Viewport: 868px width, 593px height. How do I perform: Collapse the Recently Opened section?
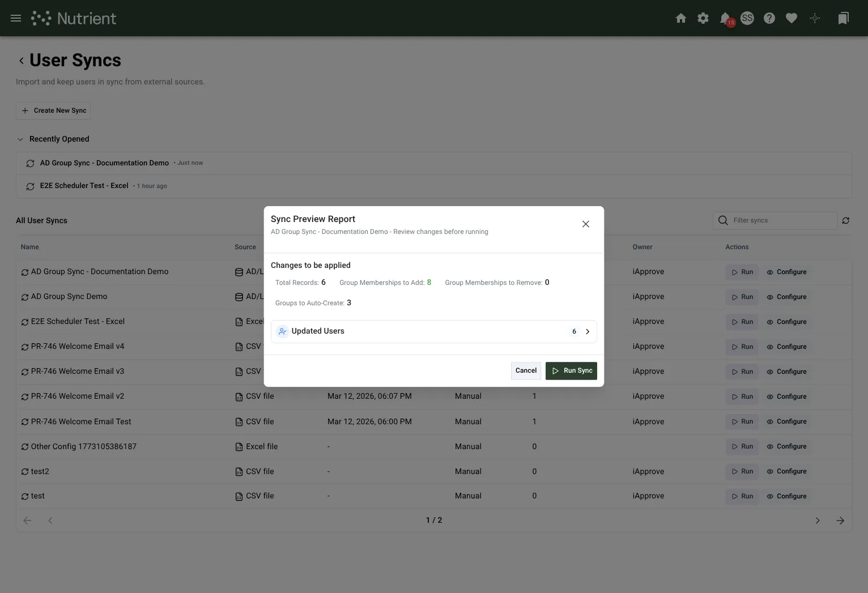click(x=20, y=139)
